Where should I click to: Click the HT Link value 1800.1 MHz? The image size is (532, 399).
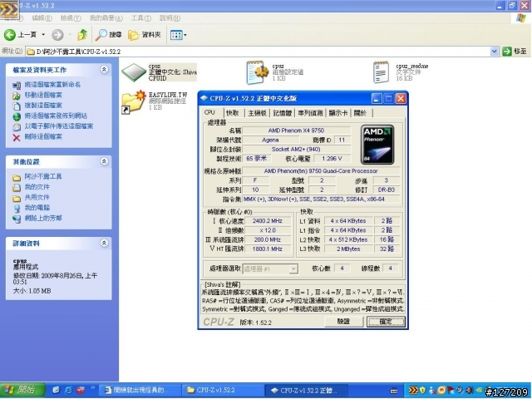tap(268, 249)
